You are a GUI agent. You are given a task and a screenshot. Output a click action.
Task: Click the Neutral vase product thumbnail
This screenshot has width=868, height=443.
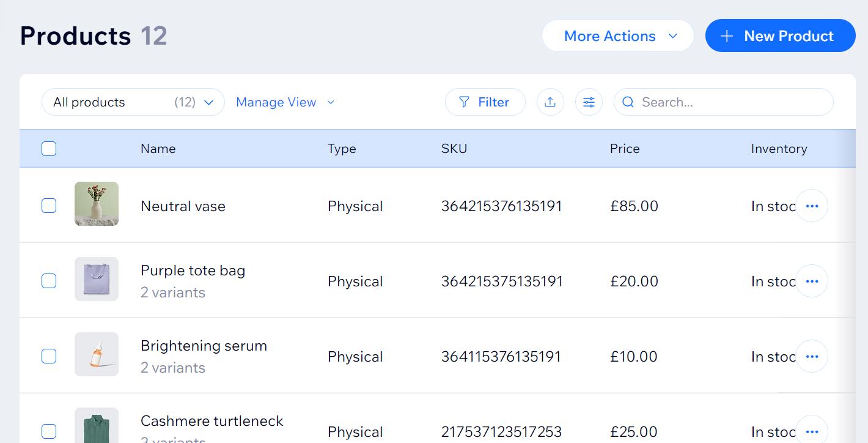(96, 206)
